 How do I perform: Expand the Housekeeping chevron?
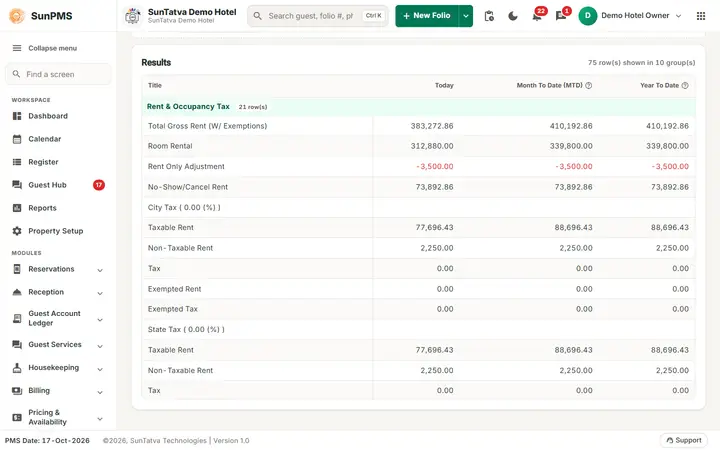(100, 369)
